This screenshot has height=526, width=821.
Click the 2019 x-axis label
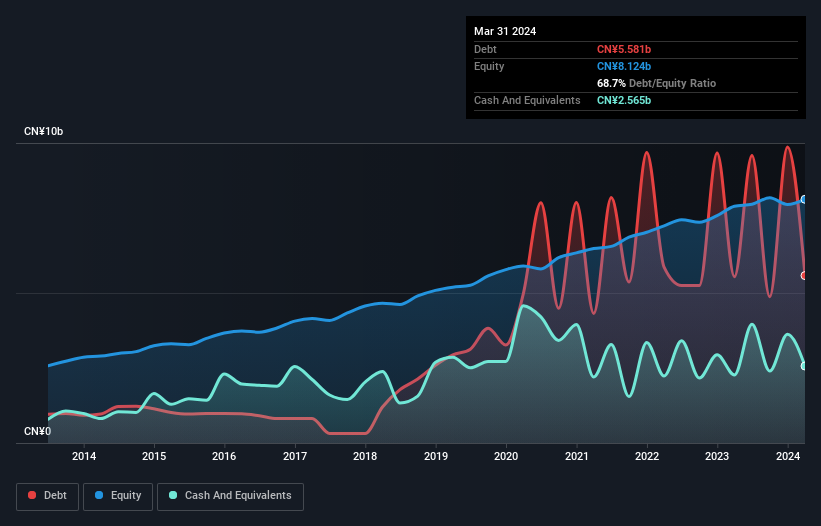pyautogui.click(x=436, y=456)
